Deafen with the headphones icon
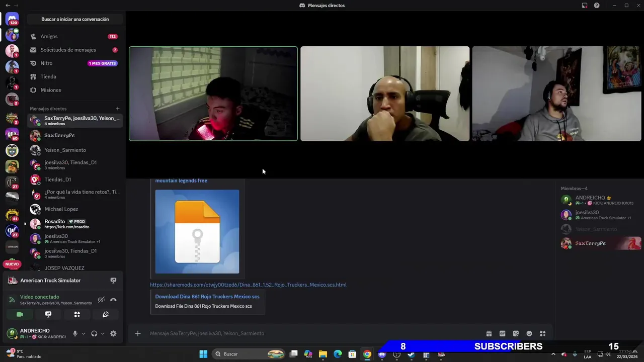The height and width of the screenshot is (362, 644). tap(94, 333)
